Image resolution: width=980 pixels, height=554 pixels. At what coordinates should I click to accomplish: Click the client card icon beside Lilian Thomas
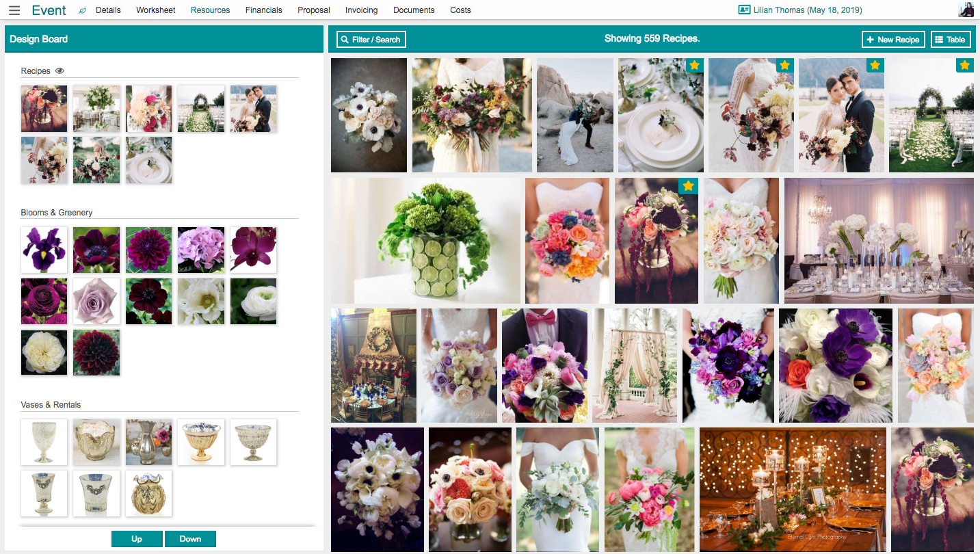tap(744, 10)
